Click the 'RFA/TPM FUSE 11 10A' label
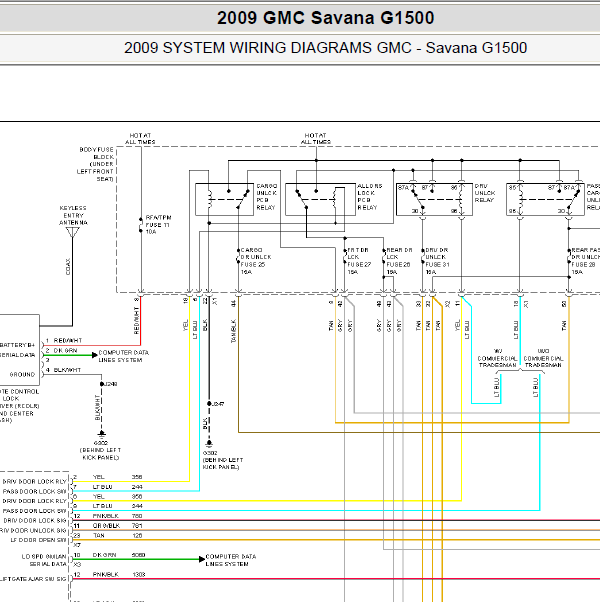The image size is (600, 602). 158,225
